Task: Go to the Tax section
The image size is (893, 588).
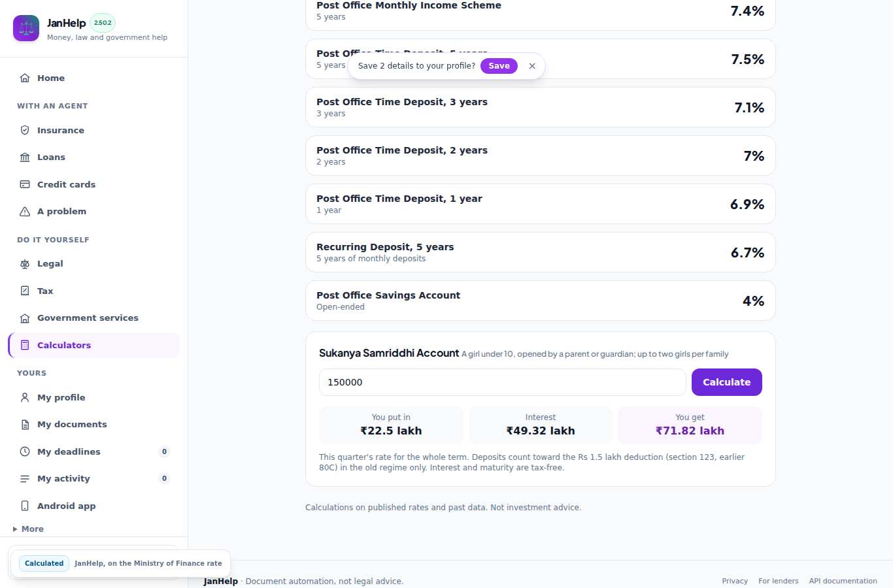Action: (93, 291)
